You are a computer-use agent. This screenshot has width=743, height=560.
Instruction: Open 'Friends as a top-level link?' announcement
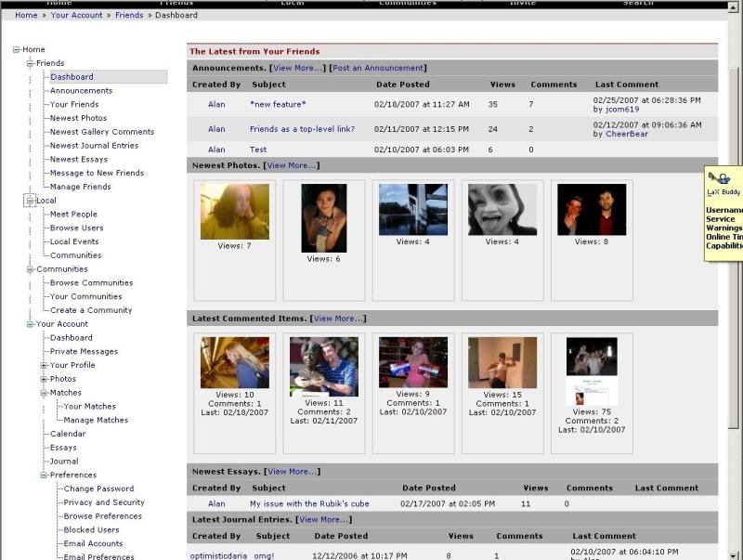click(303, 129)
